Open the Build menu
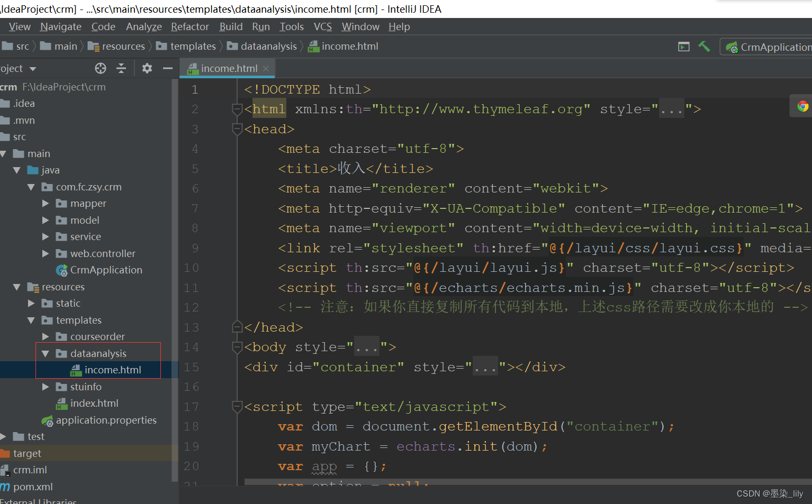 pos(231,26)
